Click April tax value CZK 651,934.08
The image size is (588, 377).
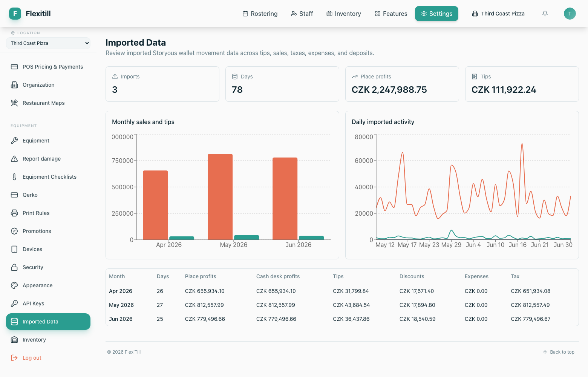click(x=531, y=291)
